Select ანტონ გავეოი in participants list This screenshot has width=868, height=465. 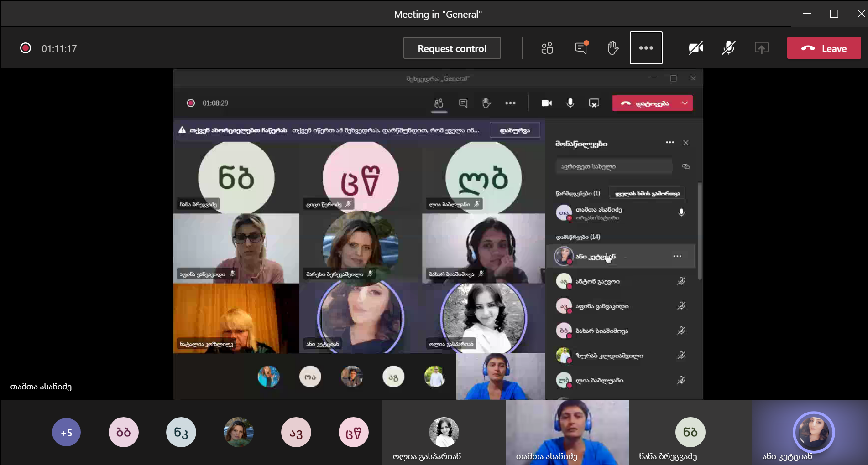[621, 281]
